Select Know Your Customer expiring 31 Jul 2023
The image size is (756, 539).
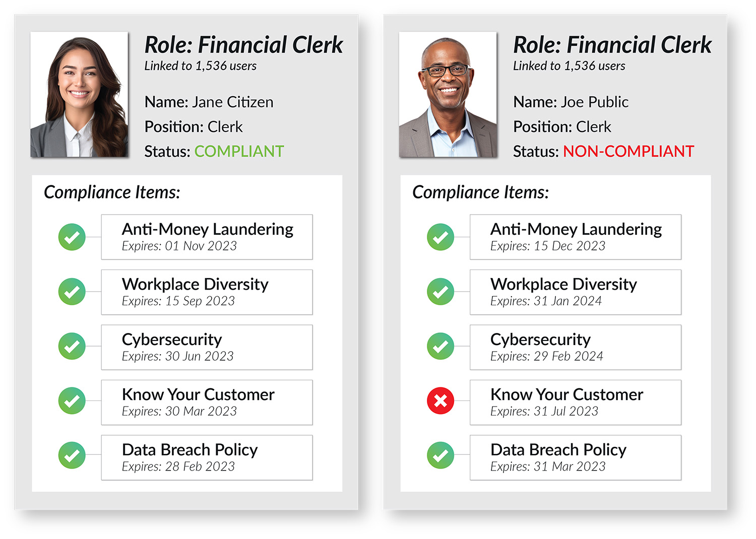[575, 402]
